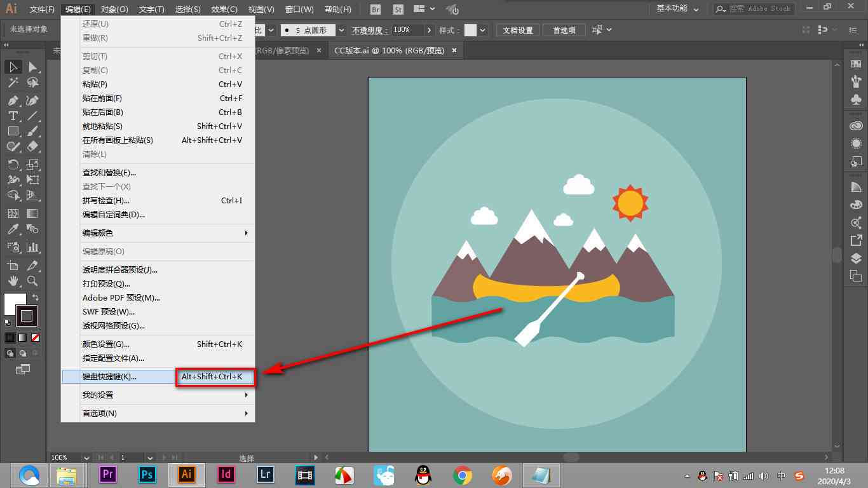Open Adobe Stock (St) button

click(x=398, y=10)
